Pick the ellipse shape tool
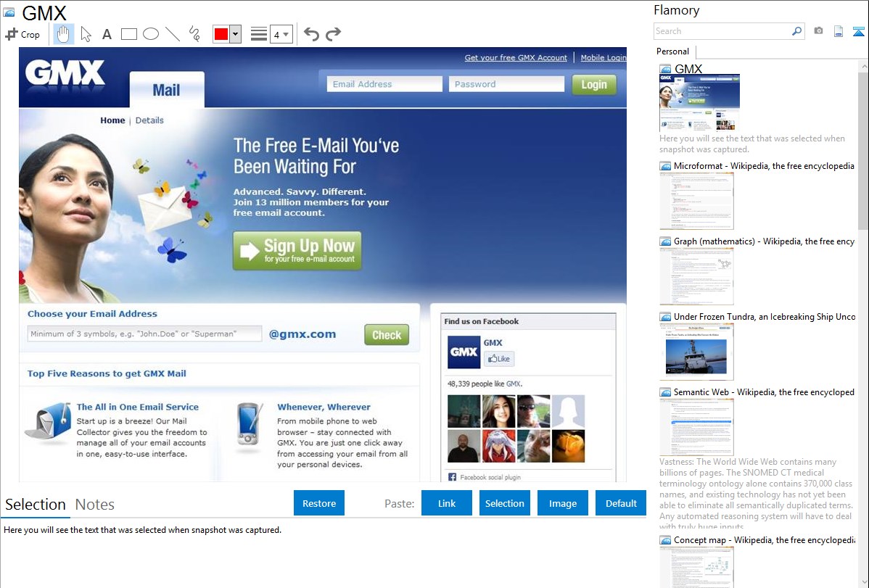 coord(151,34)
